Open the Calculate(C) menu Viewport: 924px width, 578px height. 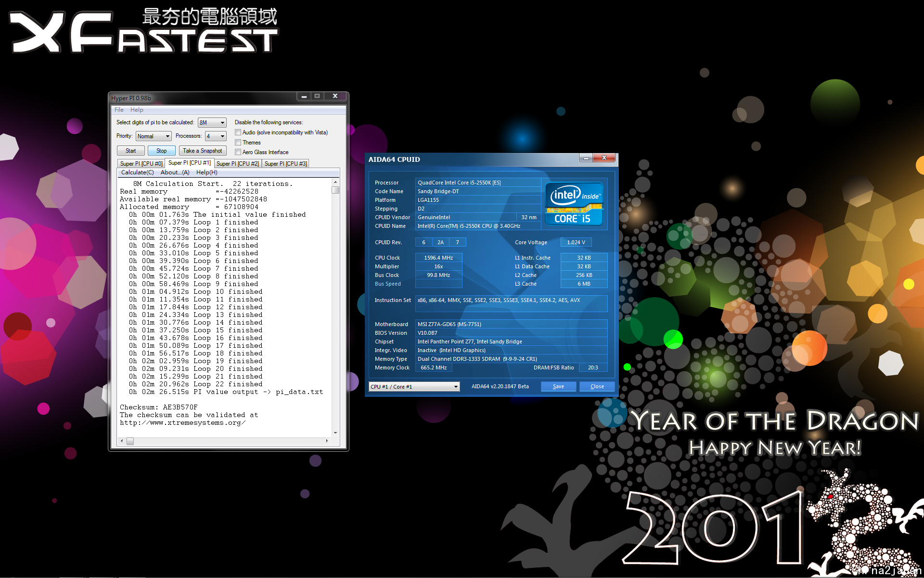[137, 172]
